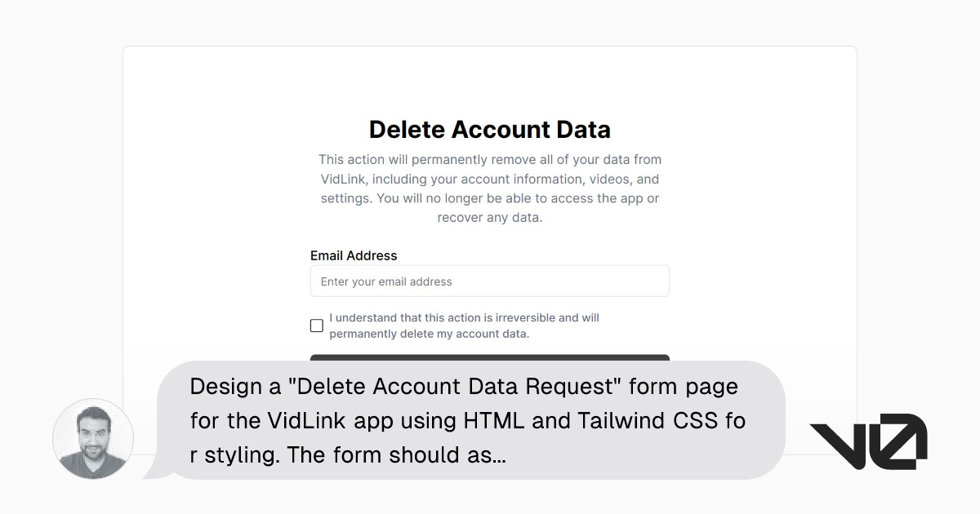Select the 'Enter your email address' placeholder field
This screenshot has width=980, height=514.
(x=489, y=281)
